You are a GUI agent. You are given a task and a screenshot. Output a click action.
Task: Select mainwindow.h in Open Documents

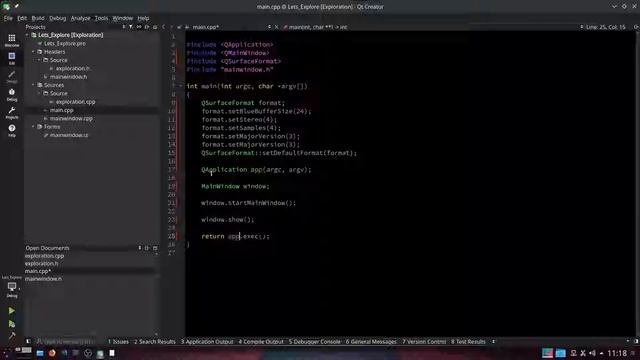pyautogui.click(x=43, y=279)
